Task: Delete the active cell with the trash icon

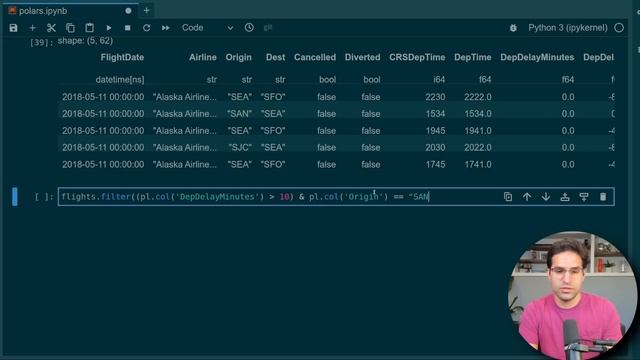Action: tap(603, 197)
